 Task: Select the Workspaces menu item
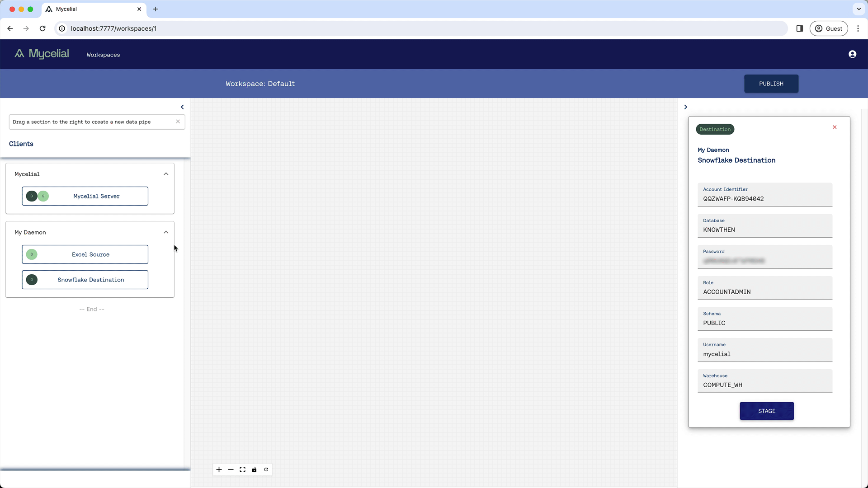(103, 54)
